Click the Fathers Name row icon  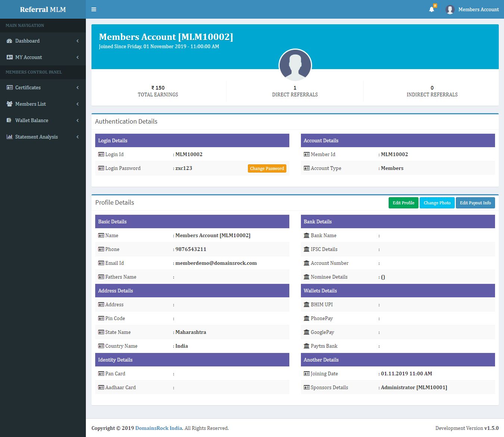point(101,277)
